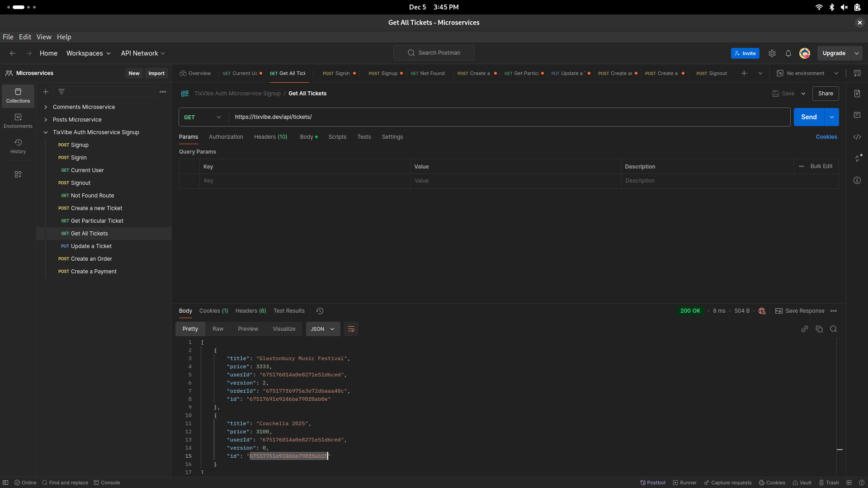Screen dimensions: 868x488
Task: Open the response history icon
Action: click(320, 311)
